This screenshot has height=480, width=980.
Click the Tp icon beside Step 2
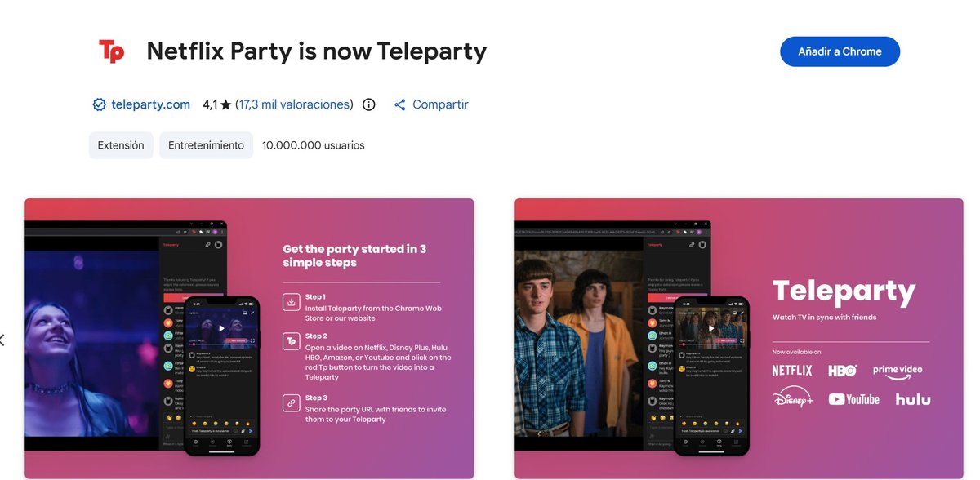291,341
